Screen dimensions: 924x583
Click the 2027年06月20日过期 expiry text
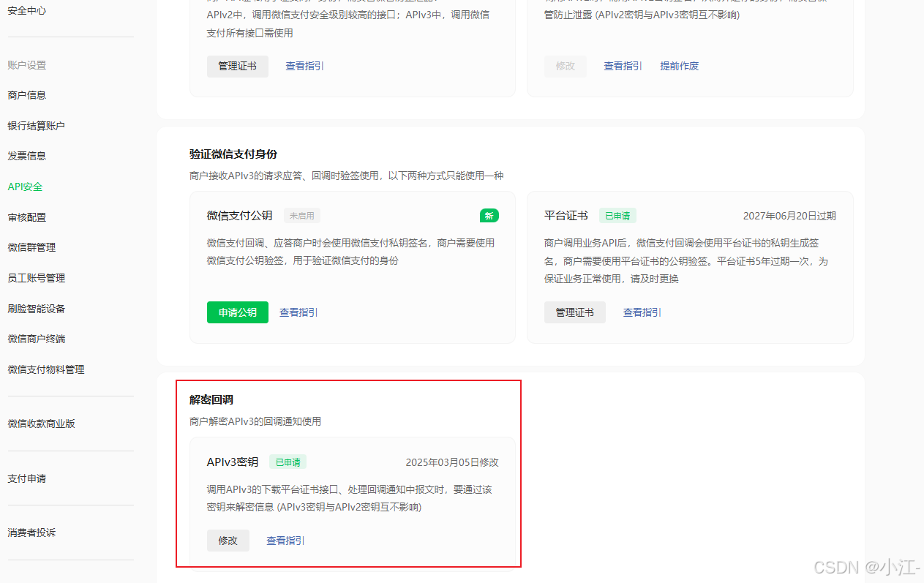[x=789, y=216]
